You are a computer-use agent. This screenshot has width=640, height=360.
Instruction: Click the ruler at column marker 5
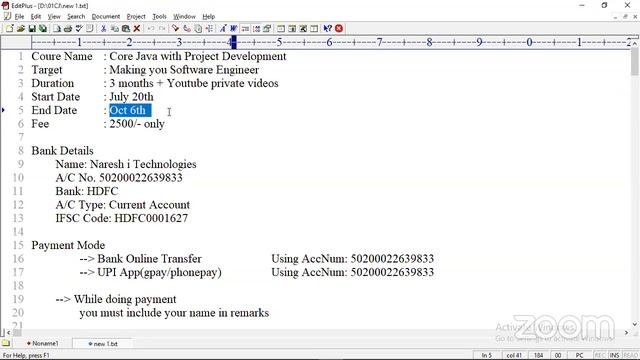coord(279,42)
